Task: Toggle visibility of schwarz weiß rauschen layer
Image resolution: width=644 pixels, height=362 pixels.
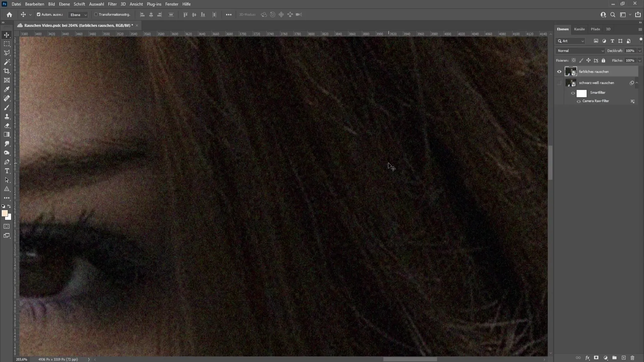Action: tap(559, 83)
